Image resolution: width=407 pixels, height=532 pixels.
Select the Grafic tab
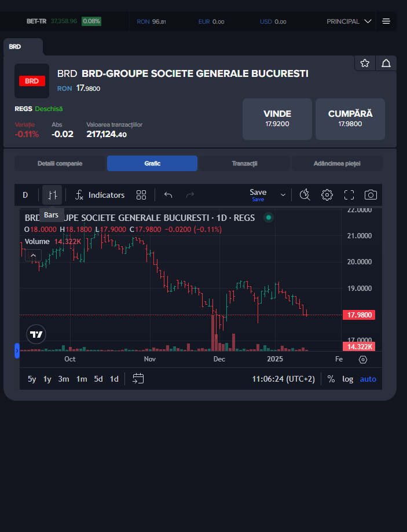pyautogui.click(x=152, y=164)
